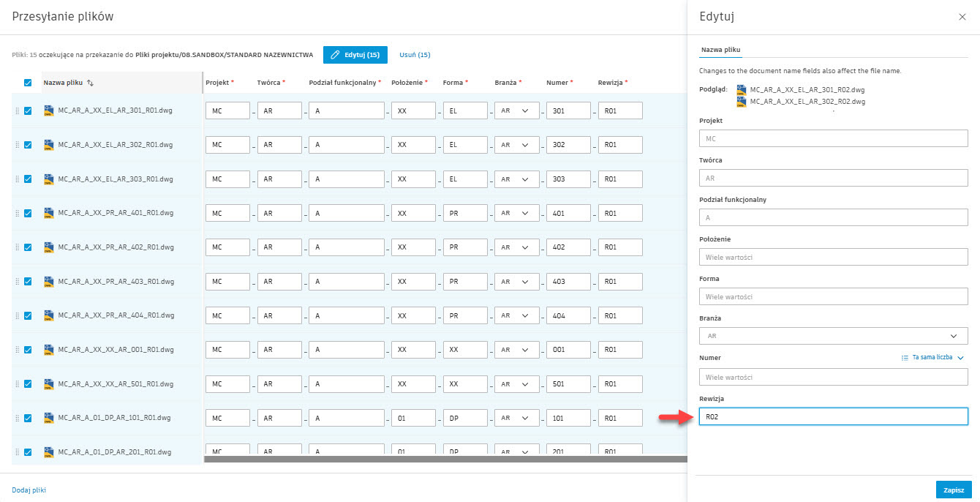Image resolution: width=980 pixels, height=502 pixels.
Task: Click the sort icon beside Nazwa pliku
Action: (90, 83)
